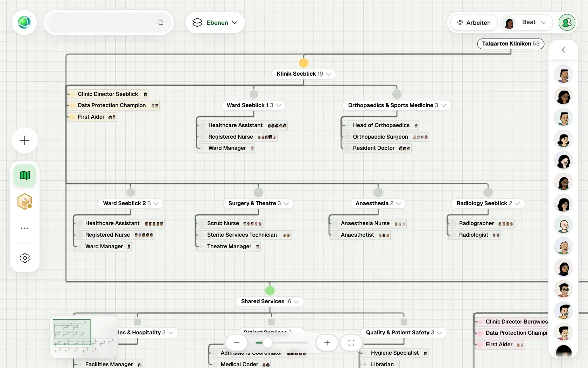Screen dimensions: 588x368
Task: Open the Ebenen layers dropdown
Action: [215, 23]
